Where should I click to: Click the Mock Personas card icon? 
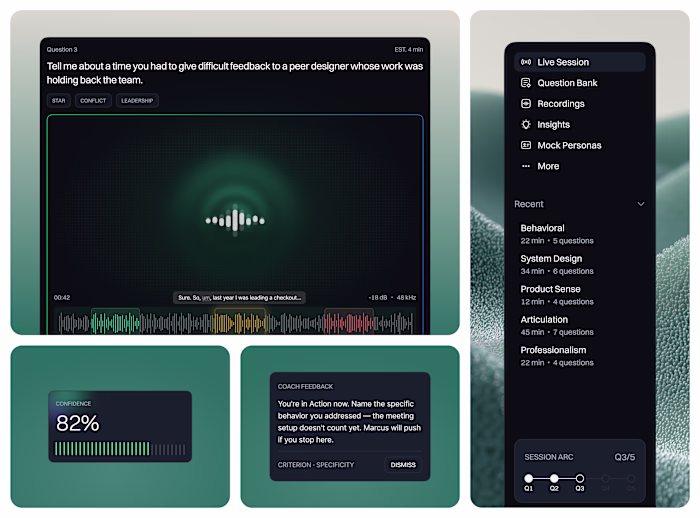coord(526,145)
